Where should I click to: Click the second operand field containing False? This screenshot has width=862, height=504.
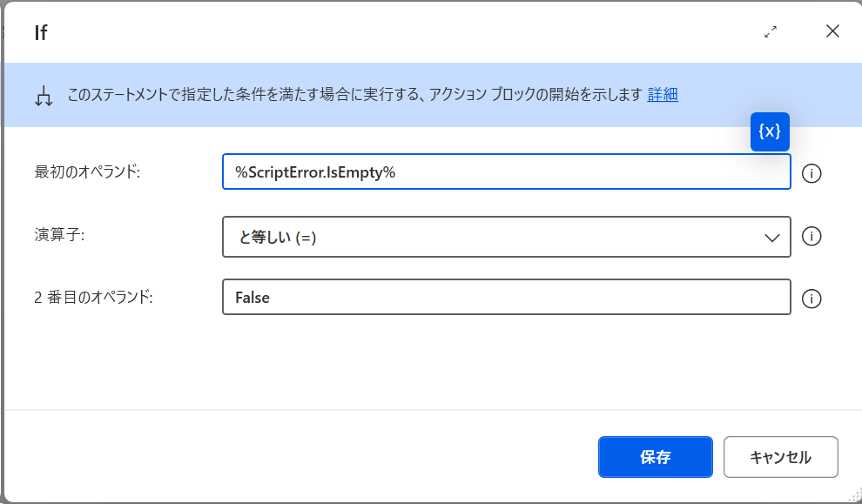tap(505, 297)
